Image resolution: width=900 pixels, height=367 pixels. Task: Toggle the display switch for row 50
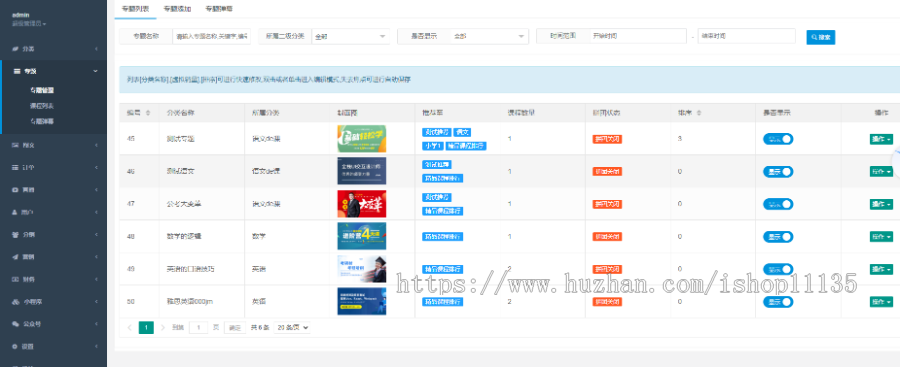[x=778, y=302]
